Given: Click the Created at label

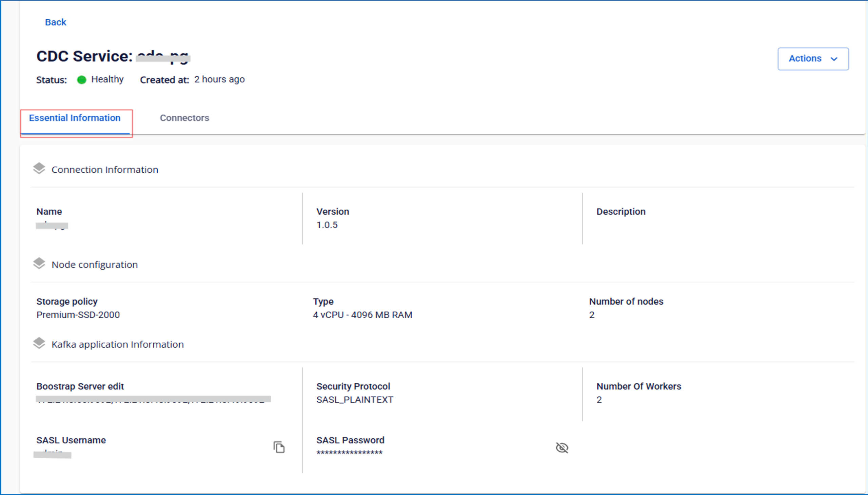Looking at the screenshot, I should click(x=164, y=80).
